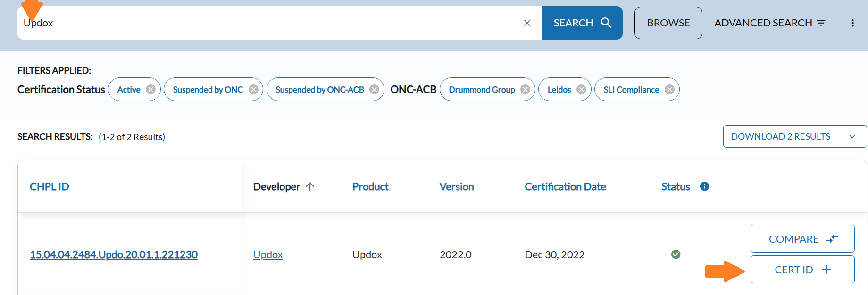The height and width of the screenshot is (295, 868).
Task: Remove the Suspended by ONC-ACB filter
Action: (374, 90)
